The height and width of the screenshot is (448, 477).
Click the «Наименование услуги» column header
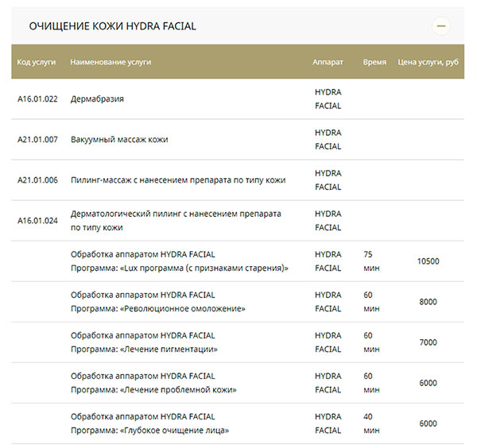tap(111, 62)
